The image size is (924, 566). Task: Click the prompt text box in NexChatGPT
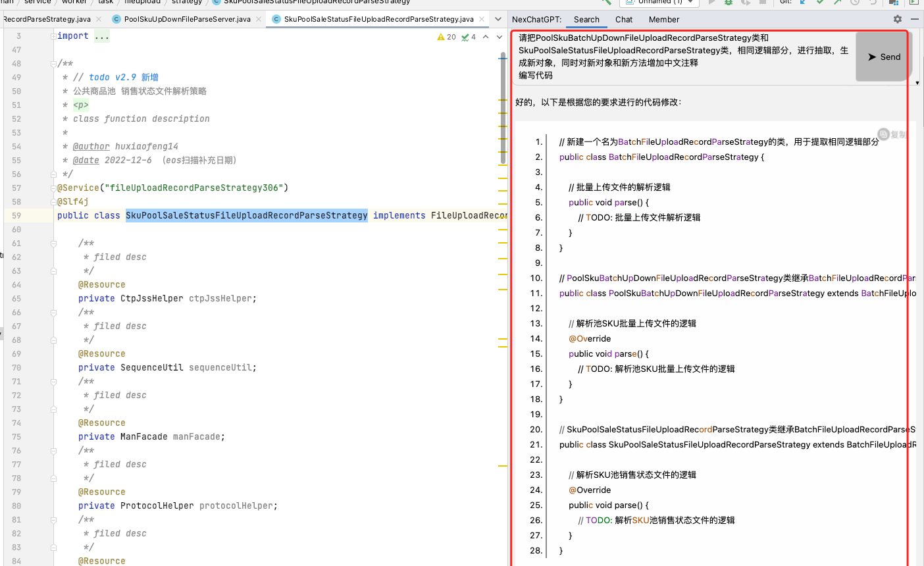pyautogui.click(x=684, y=57)
